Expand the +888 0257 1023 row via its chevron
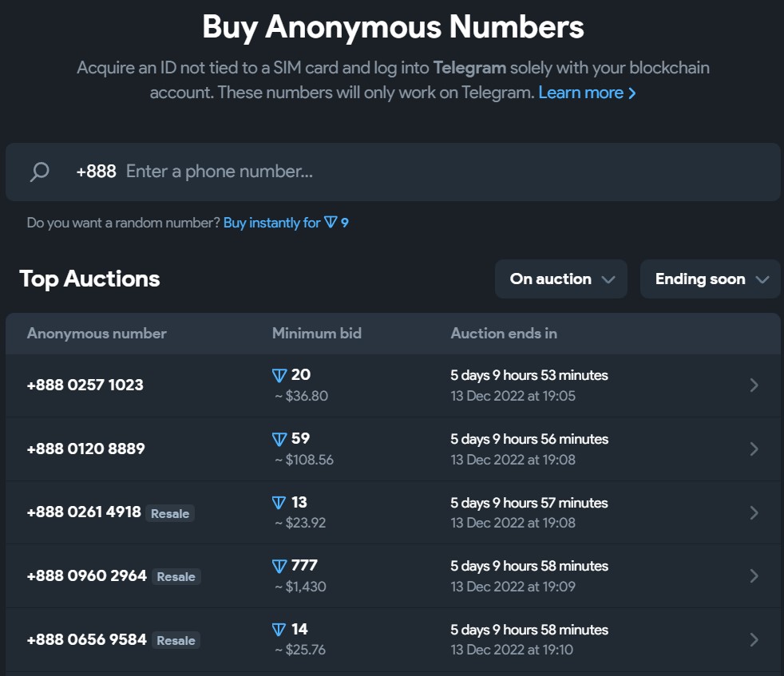 753,385
